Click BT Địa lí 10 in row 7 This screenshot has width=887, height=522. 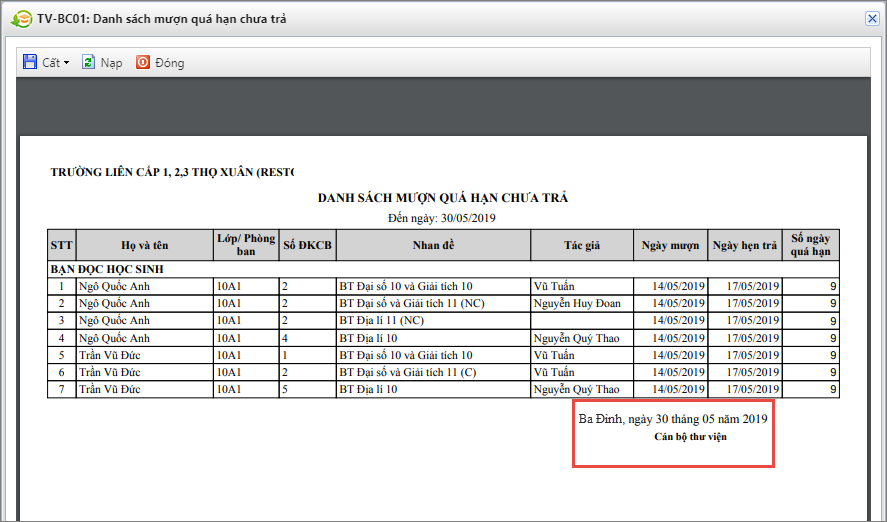coord(368,389)
